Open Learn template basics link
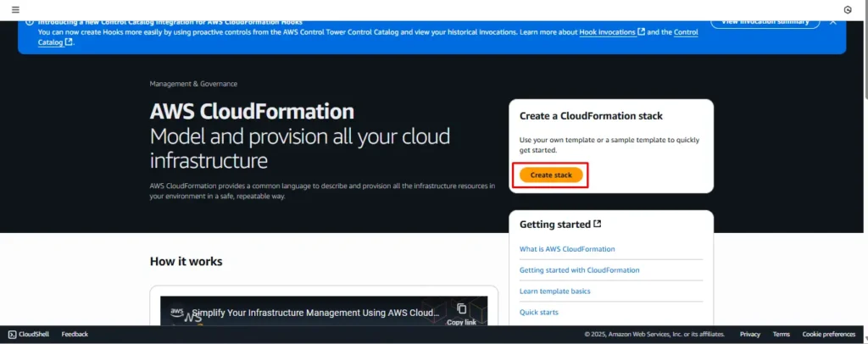868x344 pixels. click(554, 291)
